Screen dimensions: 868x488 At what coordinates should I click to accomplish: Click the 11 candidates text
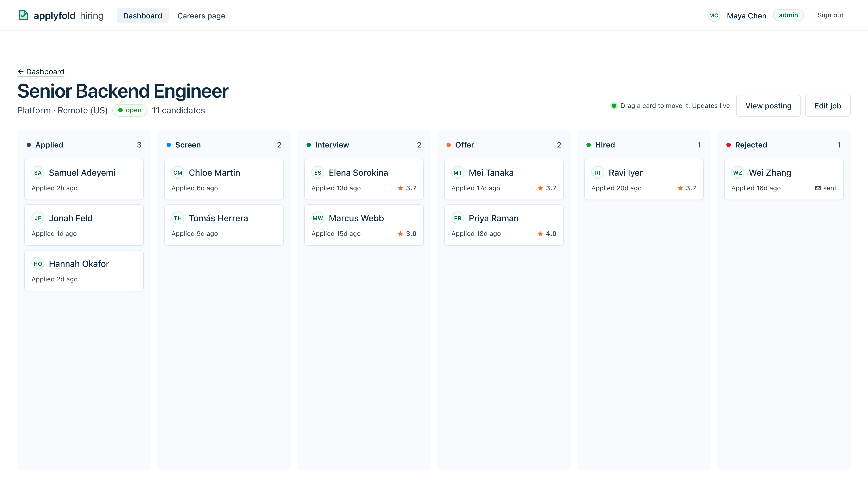point(178,110)
